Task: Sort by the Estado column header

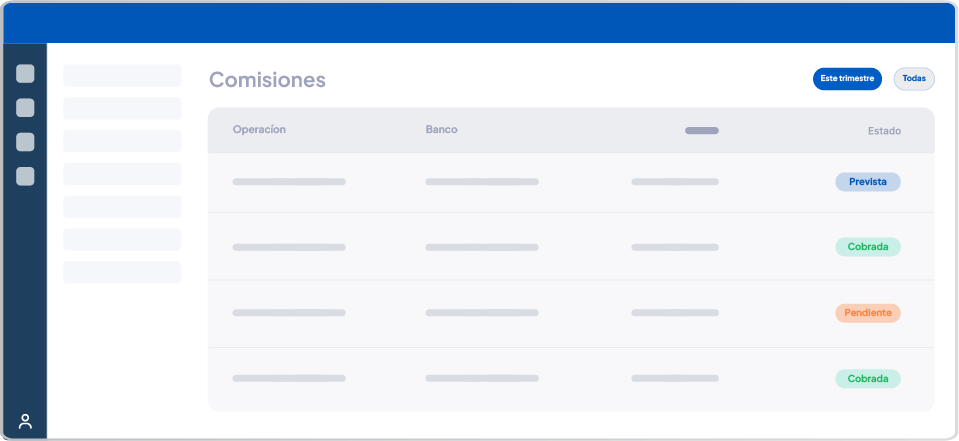Action: point(884,131)
